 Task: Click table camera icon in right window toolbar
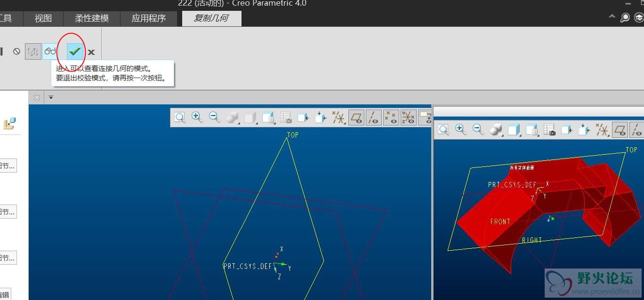coord(549,130)
